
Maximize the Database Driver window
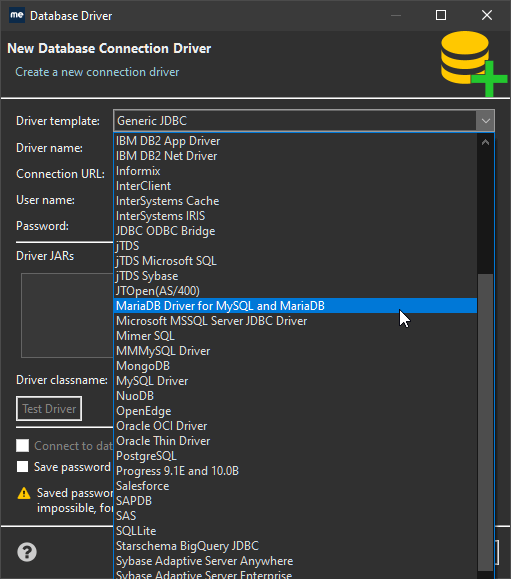(441, 16)
